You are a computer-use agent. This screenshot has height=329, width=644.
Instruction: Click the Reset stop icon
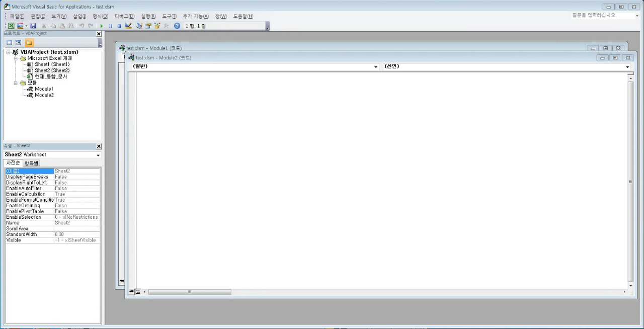119,26
